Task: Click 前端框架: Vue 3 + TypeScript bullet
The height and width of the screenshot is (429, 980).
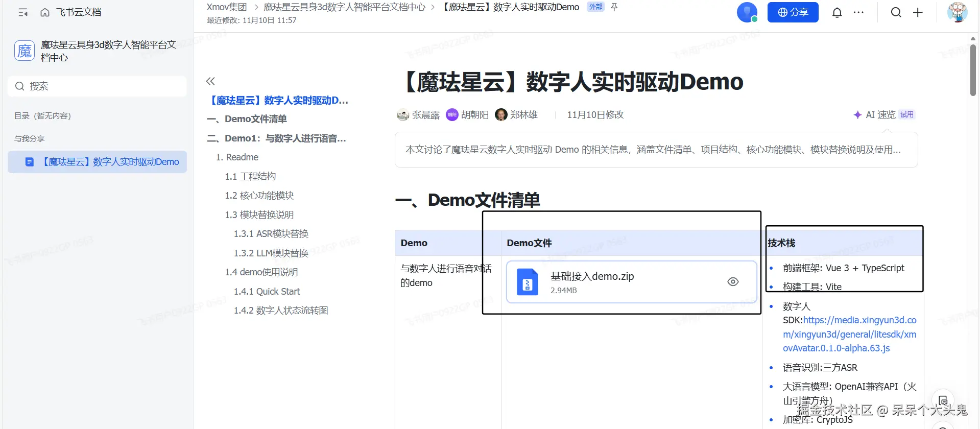Action: click(x=843, y=268)
